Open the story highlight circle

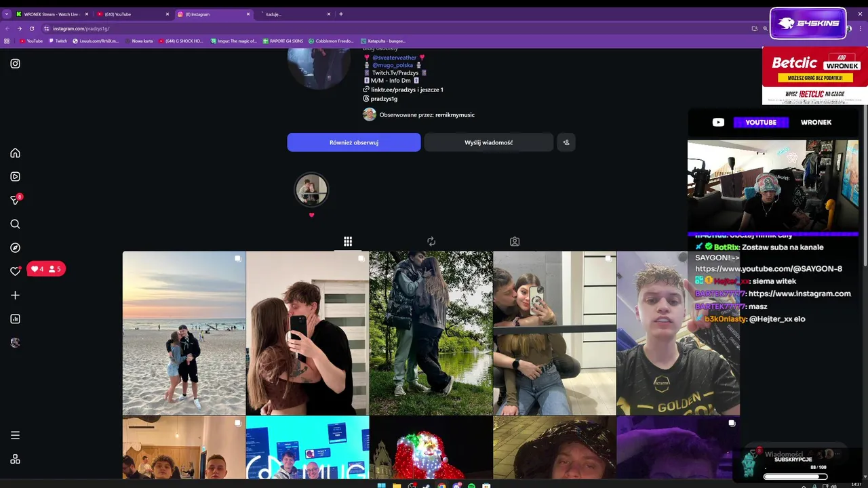(x=311, y=190)
